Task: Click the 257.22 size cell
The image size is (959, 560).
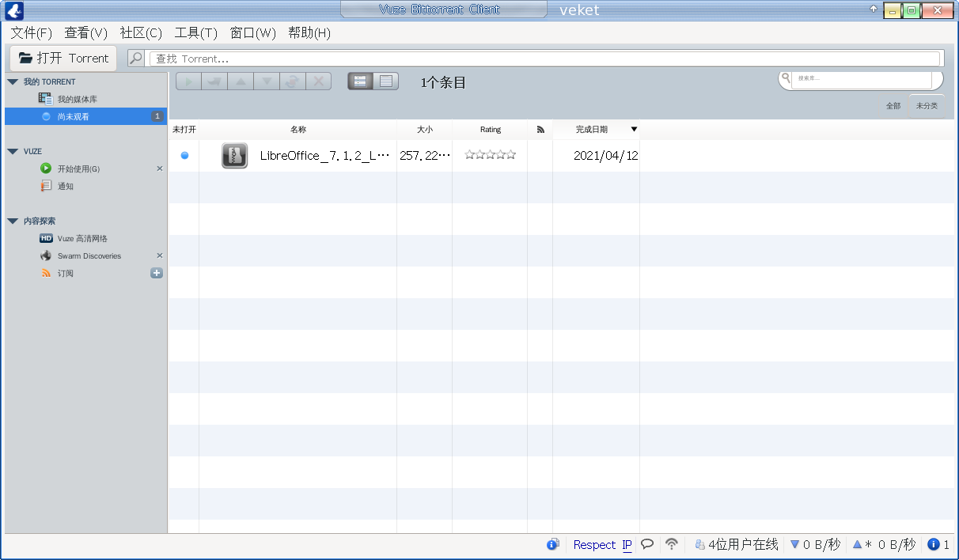Action: [x=425, y=156]
